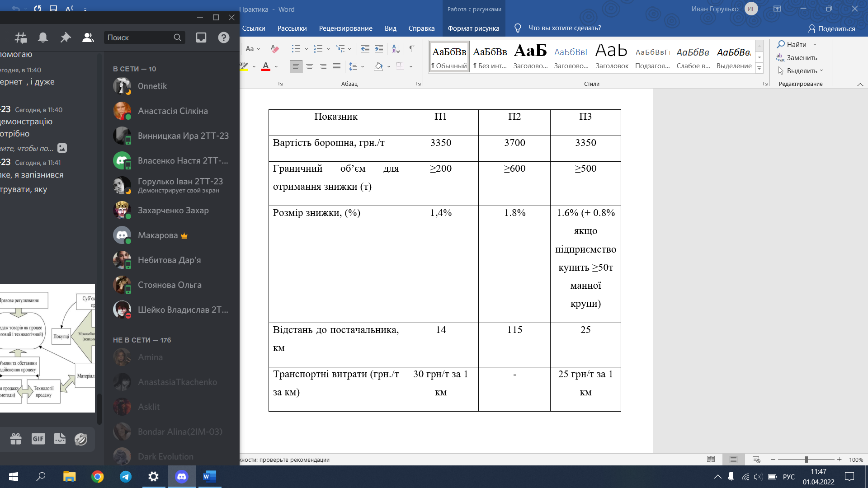
Task: Toggle justify alignment button
Action: (337, 66)
